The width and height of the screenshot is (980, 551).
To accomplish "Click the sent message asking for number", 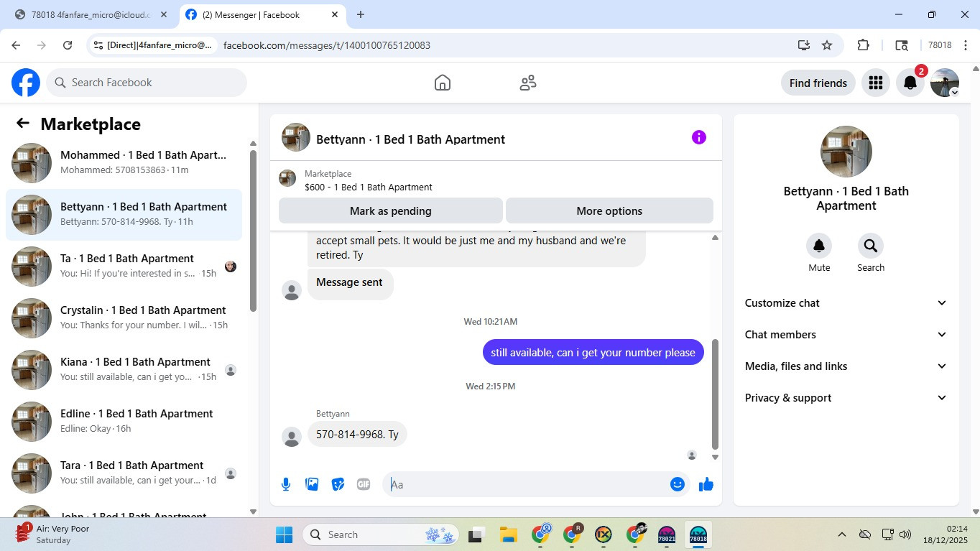I will [x=593, y=352].
